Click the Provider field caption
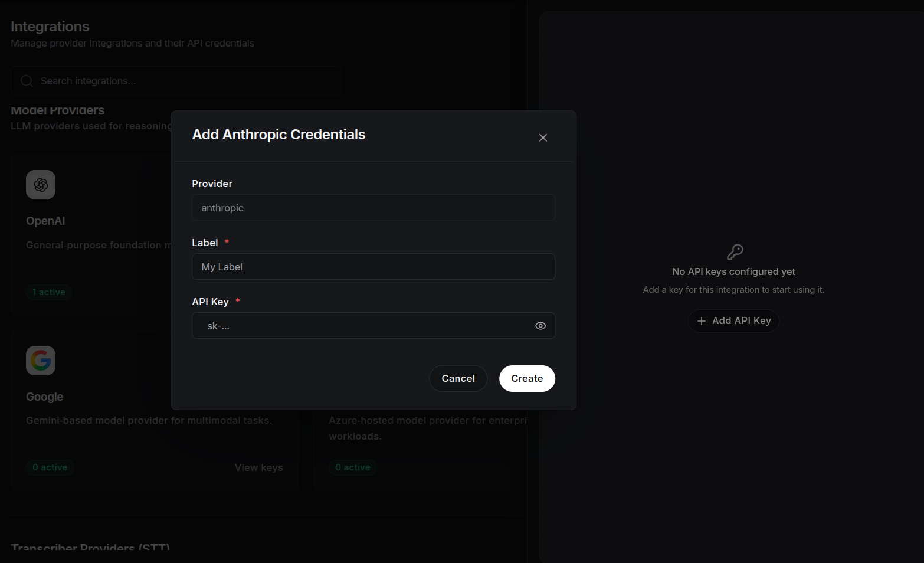This screenshot has height=563, width=924. click(x=212, y=184)
